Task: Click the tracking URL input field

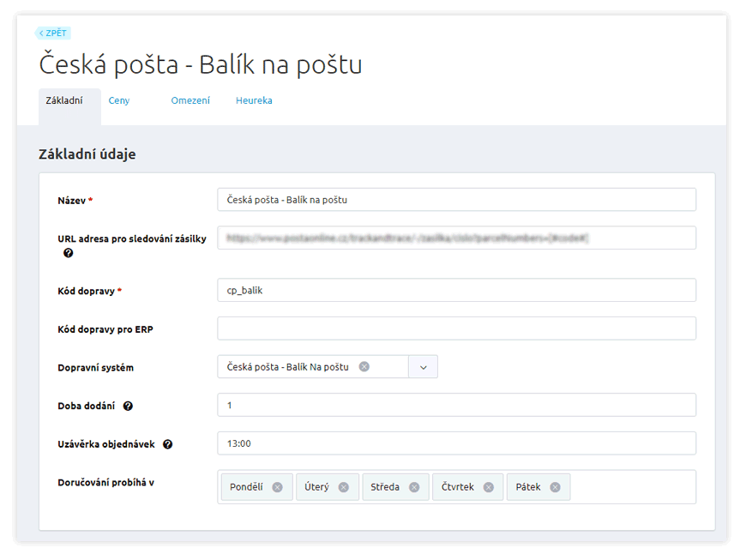Action: tap(457, 238)
